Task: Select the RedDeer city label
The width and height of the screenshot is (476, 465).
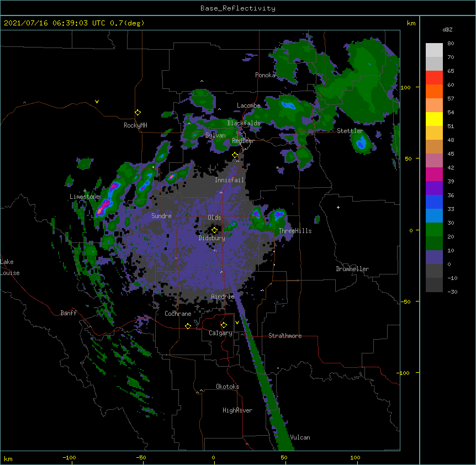Action: pyautogui.click(x=243, y=141)
